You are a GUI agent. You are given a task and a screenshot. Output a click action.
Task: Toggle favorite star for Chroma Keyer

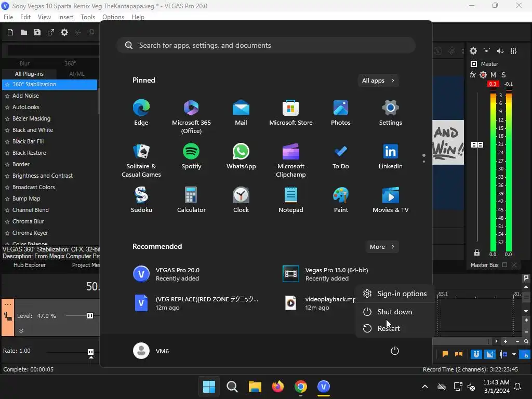pyautogui.click(x=7, y=233)
